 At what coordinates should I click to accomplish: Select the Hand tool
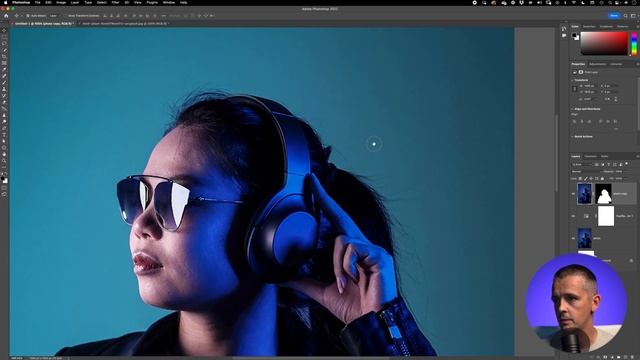(4, 154)
